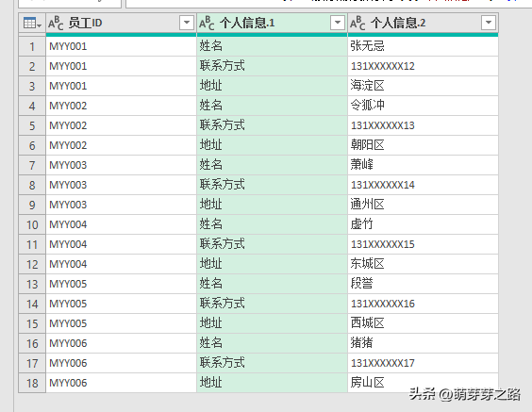Click 地址 cell in row 3
The image size is (532, 412).
coord(272,86)
